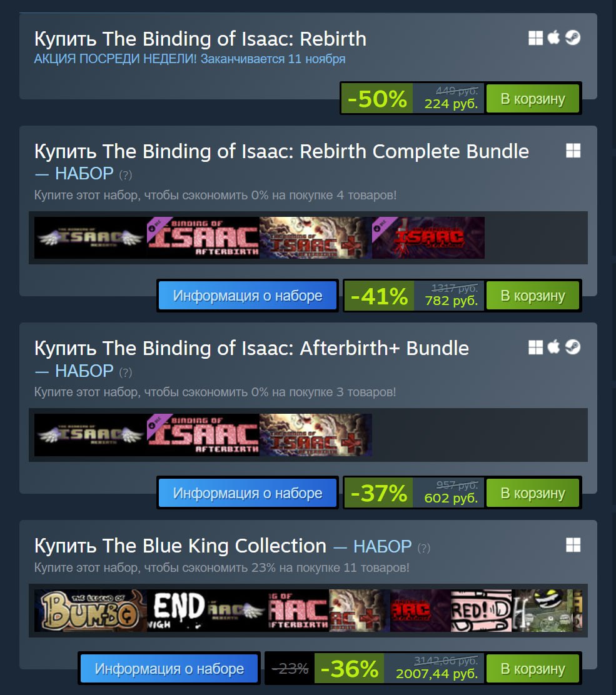
Task: Open (?) help next to Blue King Collection
Action: [424, 548]
